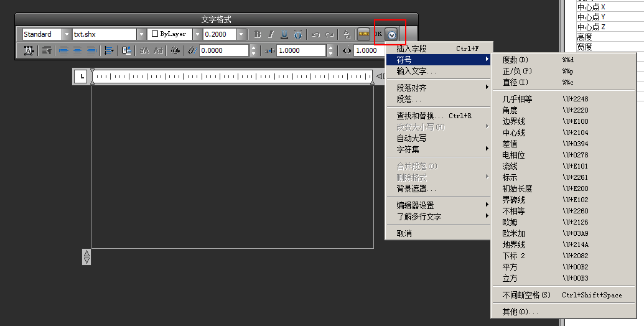
Task: Click the tracking value stepper arrows
Action: [330, 50]
